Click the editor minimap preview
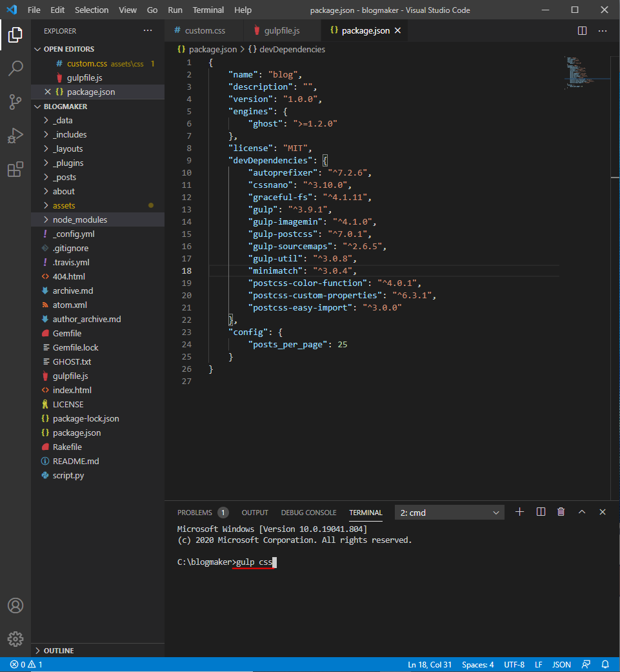Screen dimensions: 620x672 click(x=586, y=72)
